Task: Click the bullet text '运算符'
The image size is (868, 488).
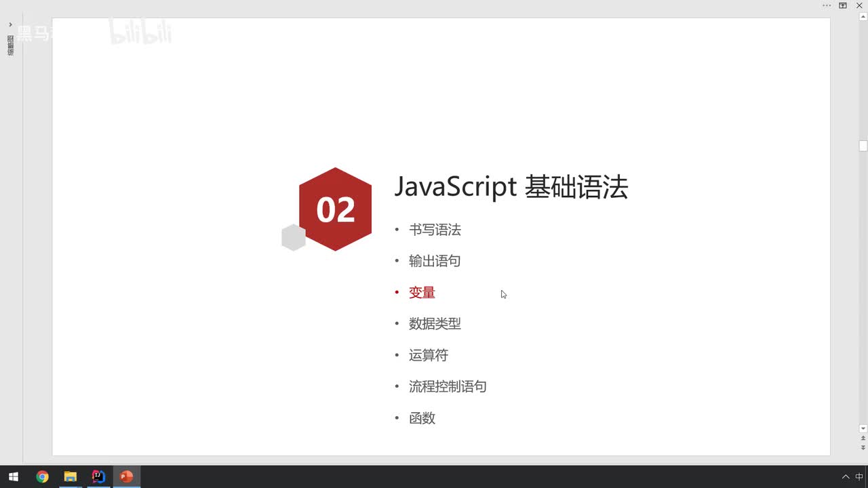Action: (429, 355)
